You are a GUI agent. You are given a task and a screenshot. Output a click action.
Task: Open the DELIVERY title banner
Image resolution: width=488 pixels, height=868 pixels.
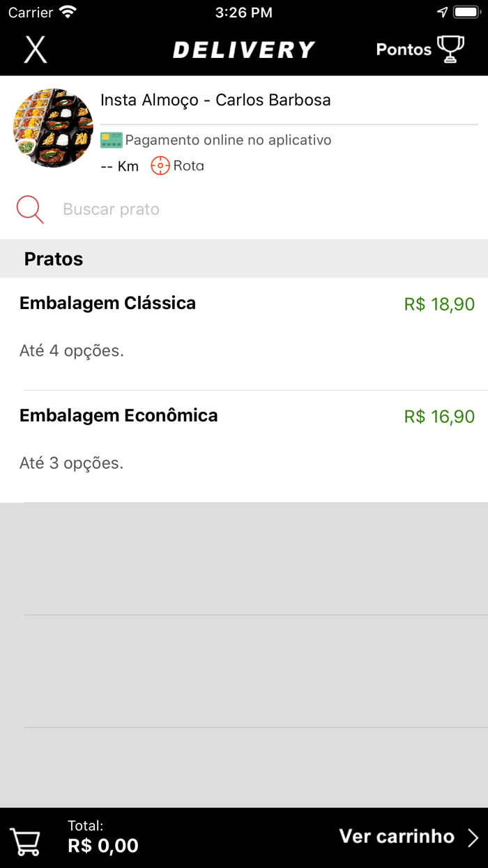click(244, 49)
